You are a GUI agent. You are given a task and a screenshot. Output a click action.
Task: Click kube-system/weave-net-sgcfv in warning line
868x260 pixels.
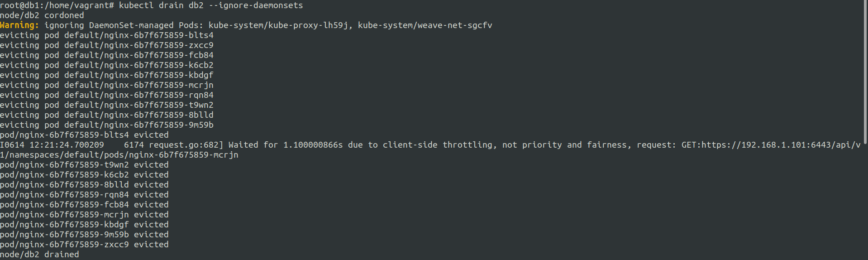pyautogui.click(x=424, y=25)
